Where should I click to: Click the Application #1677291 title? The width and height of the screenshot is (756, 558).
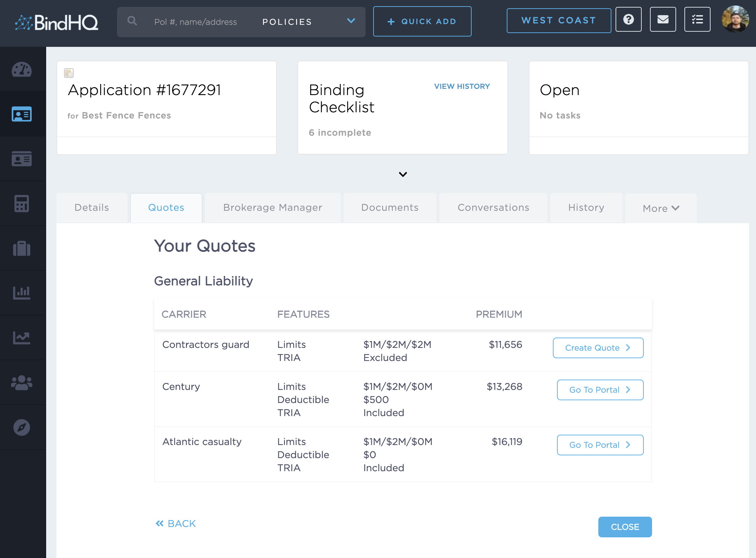coord(145,90)
